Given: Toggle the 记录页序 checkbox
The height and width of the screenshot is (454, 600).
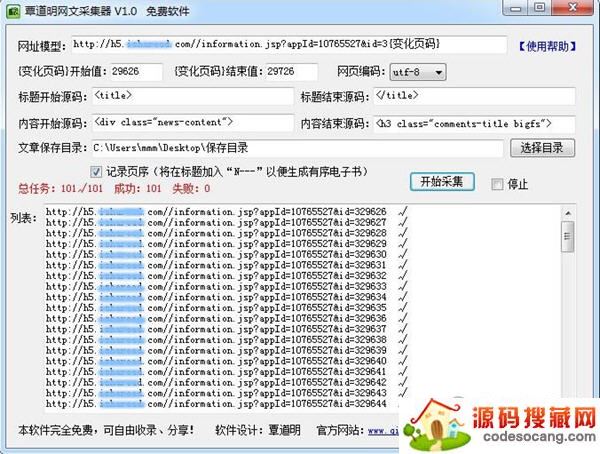Looking at the screenshot, I should (96, 172).
